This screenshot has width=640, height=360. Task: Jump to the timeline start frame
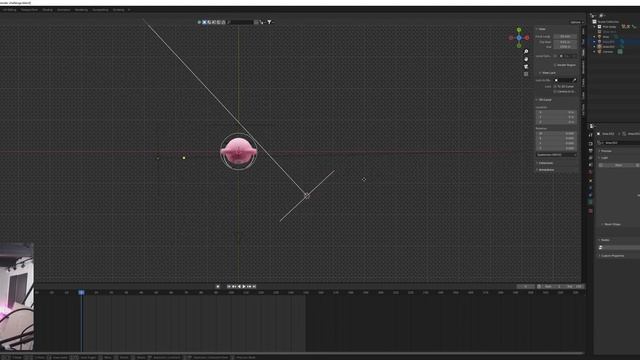[229, 287]
